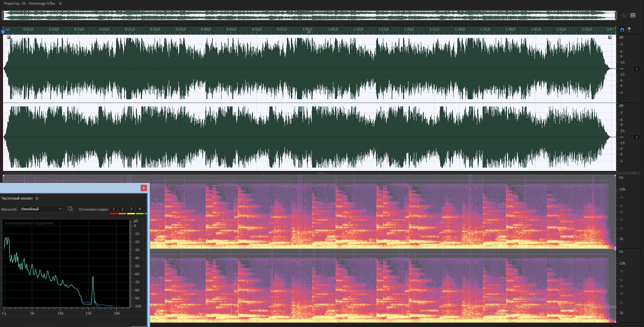Click the spectrum peak near 15k in graph
The image size is (644, 327).
93,277
